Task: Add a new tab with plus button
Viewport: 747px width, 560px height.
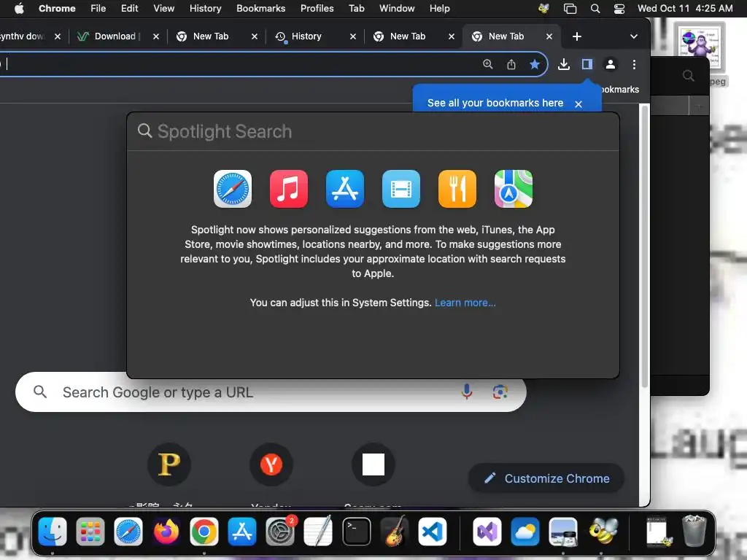Action: (x=576, y=36)
